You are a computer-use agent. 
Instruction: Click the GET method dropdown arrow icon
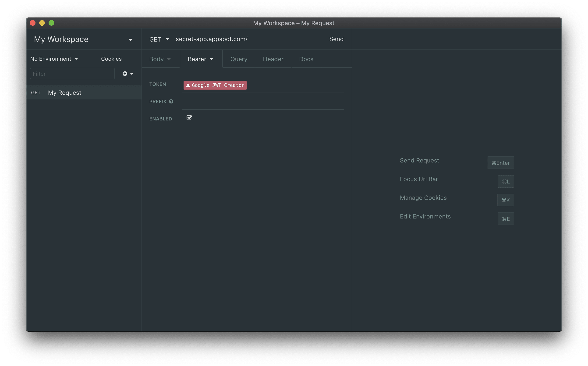167,39
